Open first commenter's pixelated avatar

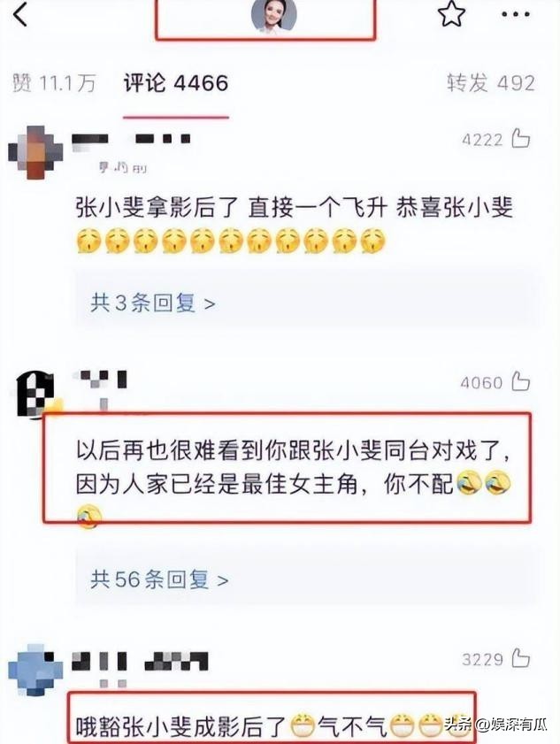click(35, 152)
